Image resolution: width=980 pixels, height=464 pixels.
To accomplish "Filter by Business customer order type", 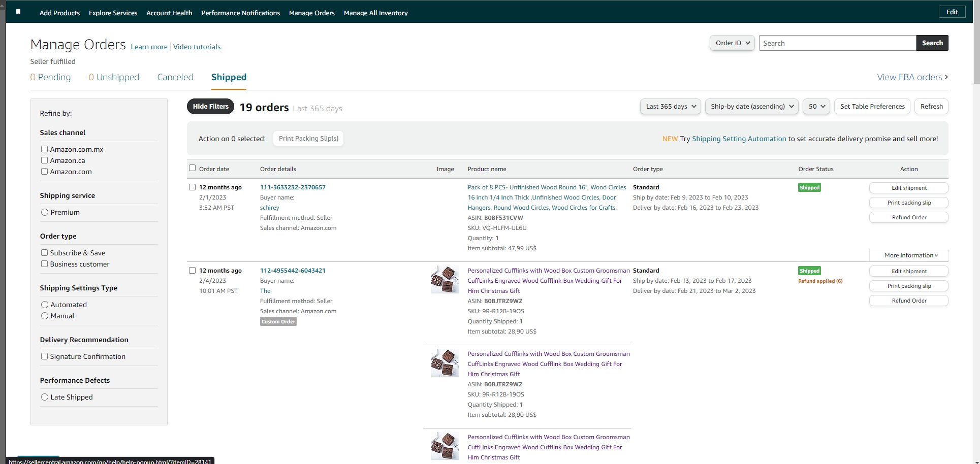I will [44, 264].
